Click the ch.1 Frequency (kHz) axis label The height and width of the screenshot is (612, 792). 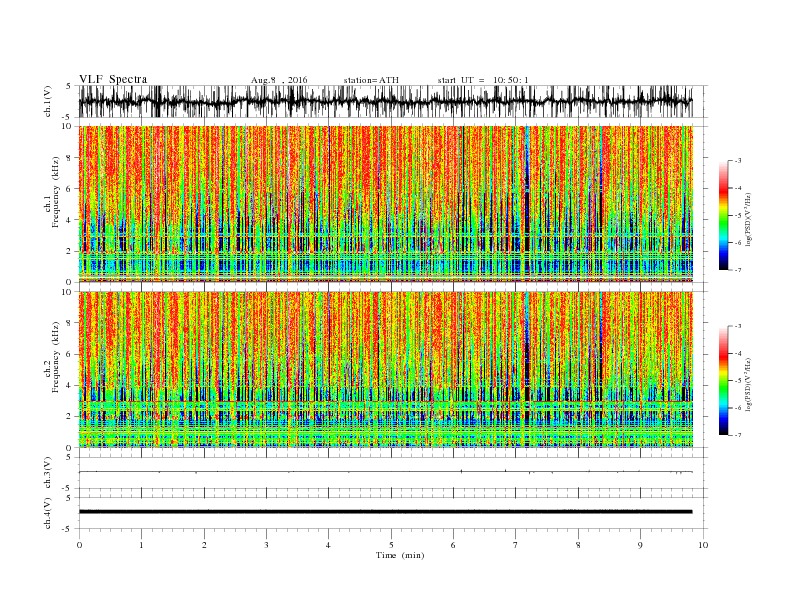tap(52, 192)
